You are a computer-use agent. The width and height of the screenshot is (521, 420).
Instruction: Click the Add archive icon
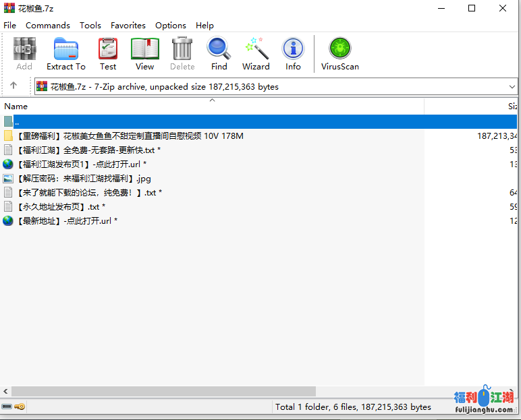tap(24, 53)
